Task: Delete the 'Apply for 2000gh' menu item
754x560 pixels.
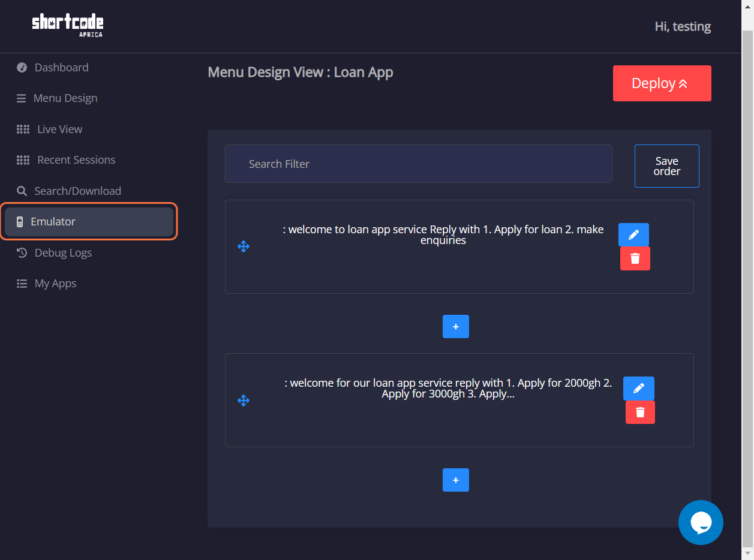Action: [x=640, y=413]
